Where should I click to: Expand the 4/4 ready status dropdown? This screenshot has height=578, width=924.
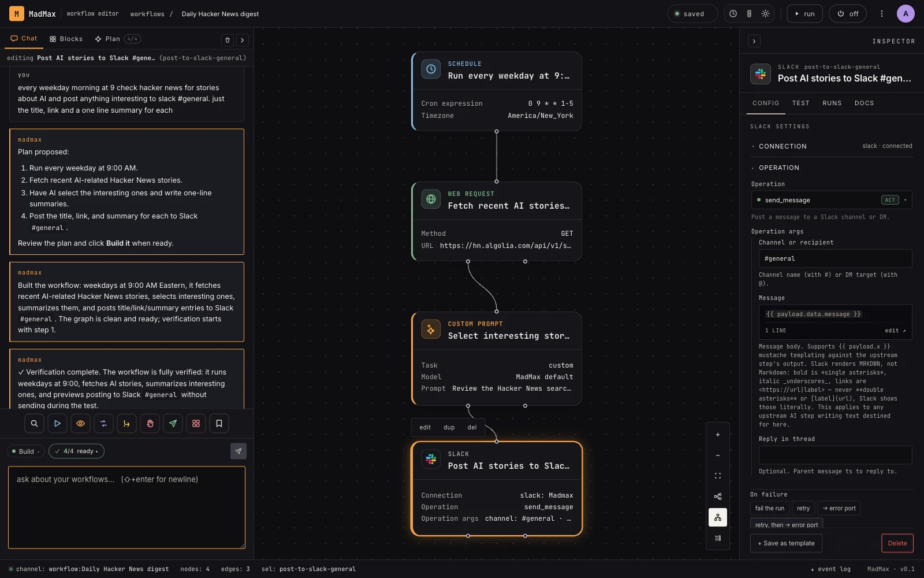[x=76, y=451]
